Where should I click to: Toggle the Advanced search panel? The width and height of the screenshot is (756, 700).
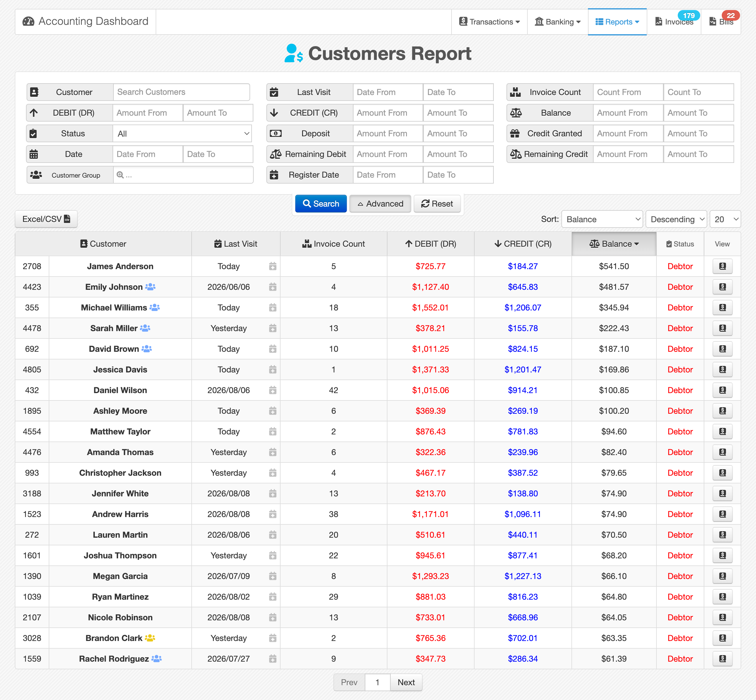380,204
